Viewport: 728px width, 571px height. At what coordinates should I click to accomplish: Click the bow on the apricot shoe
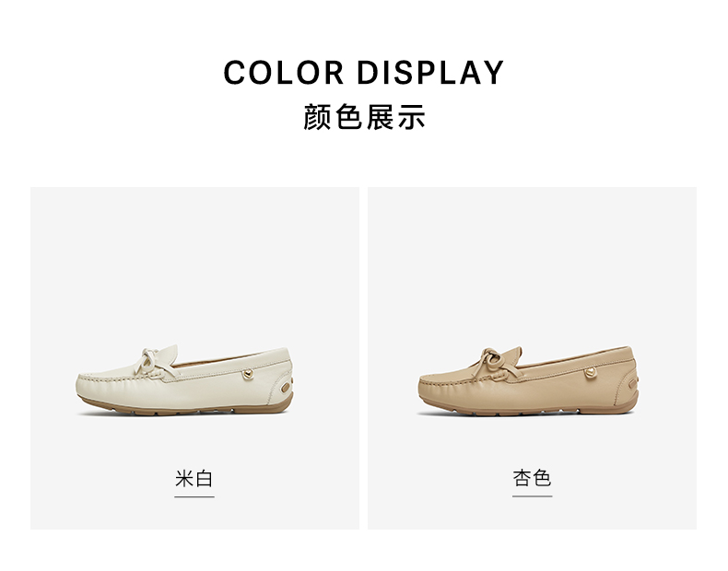(x=497, y=361)
